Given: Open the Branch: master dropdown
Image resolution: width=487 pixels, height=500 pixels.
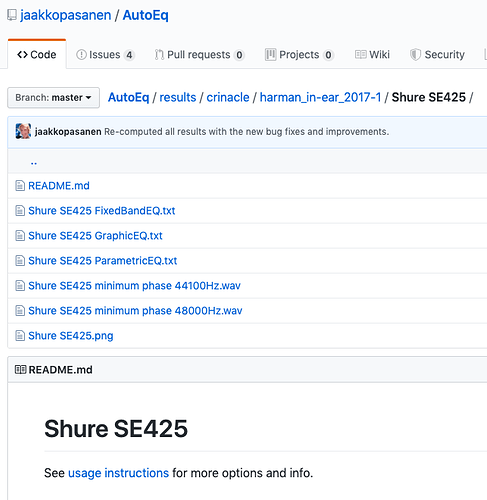Looking at the screenshot, I should (x=53, y=98).
